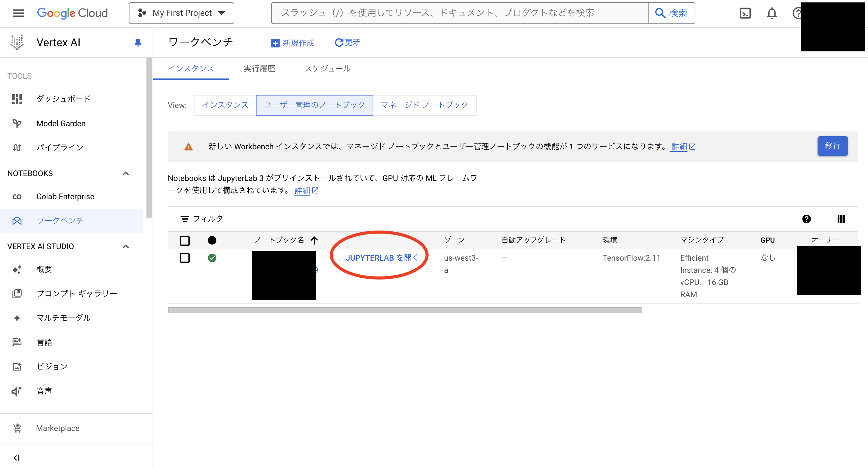Image resolution: width=868 pixels, height=469 pixels.
Task: Check the checkbox for the notebook row
Action: point(185,258)
